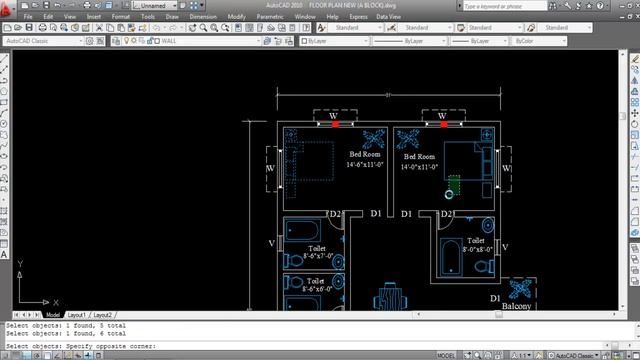Click the Layer Previous icon
This screenshot has height=360, width=640.
278,41
